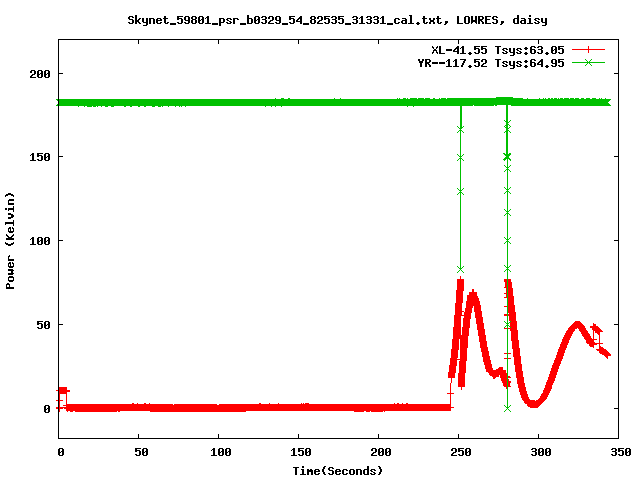Viewport: 640px width, 480px height.
Task: Click the y-axis tick label 50 beside the Power axis
Action: tap(43, 325)
